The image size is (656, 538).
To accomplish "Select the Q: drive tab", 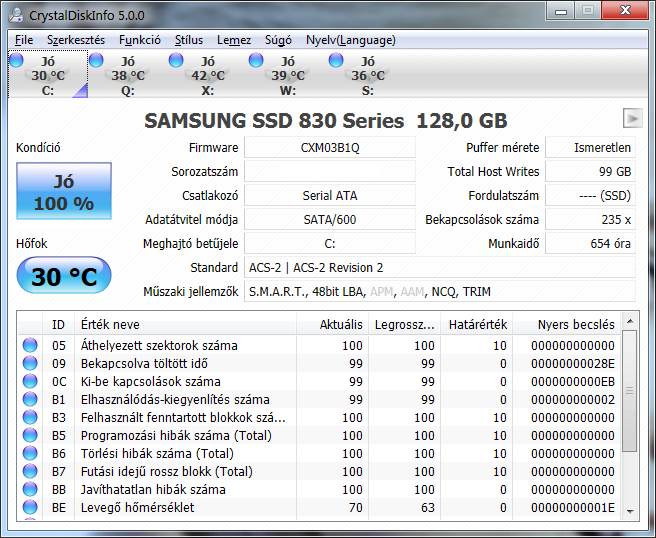I will click(x=128, y=75).
